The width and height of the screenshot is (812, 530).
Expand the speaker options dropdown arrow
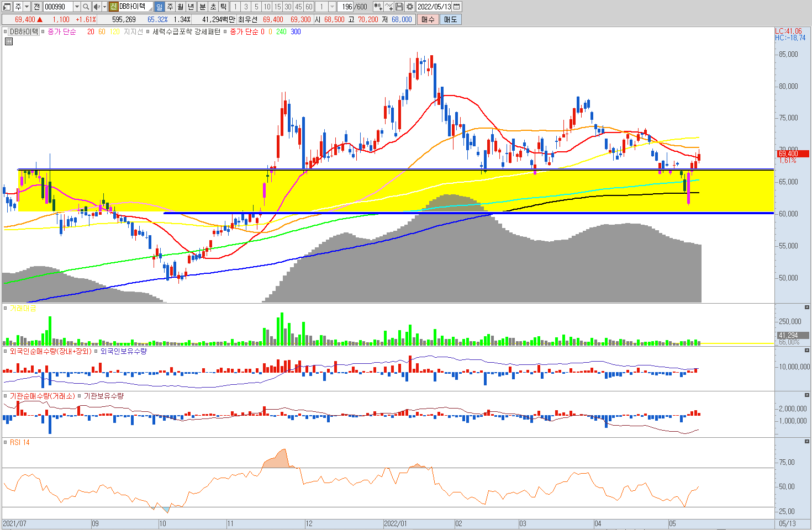(x=104, y=7)
